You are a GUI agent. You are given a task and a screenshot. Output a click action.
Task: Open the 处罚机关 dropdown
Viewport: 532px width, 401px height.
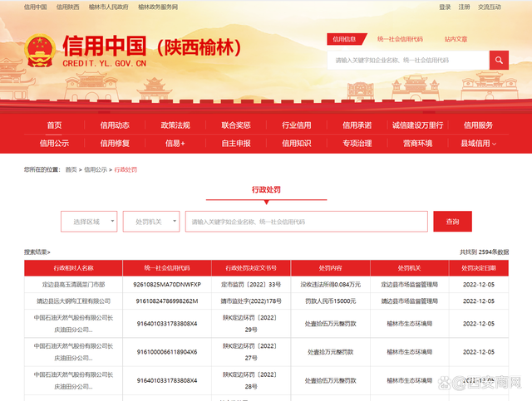[151, 222]
